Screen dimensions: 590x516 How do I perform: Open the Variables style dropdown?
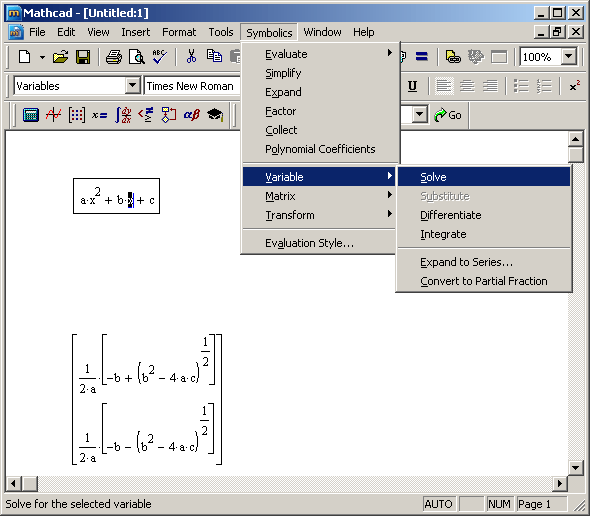pyautogui.click(x=133, y=85)
